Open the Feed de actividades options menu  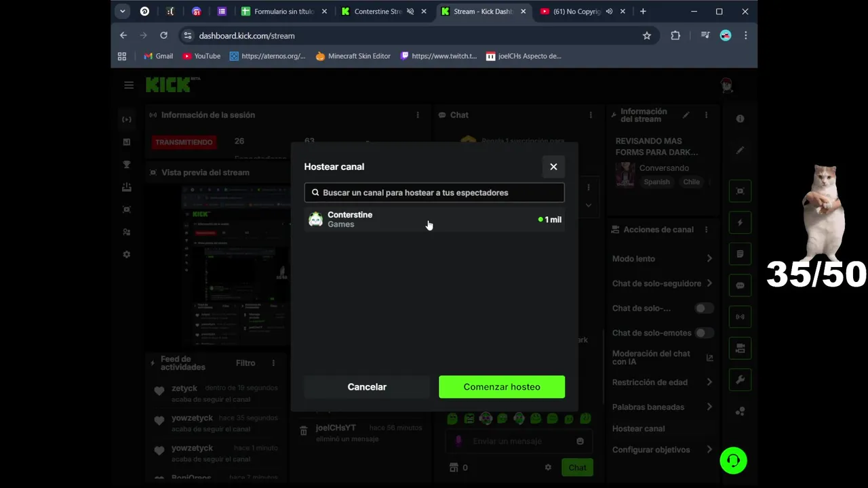click(273, 363)
